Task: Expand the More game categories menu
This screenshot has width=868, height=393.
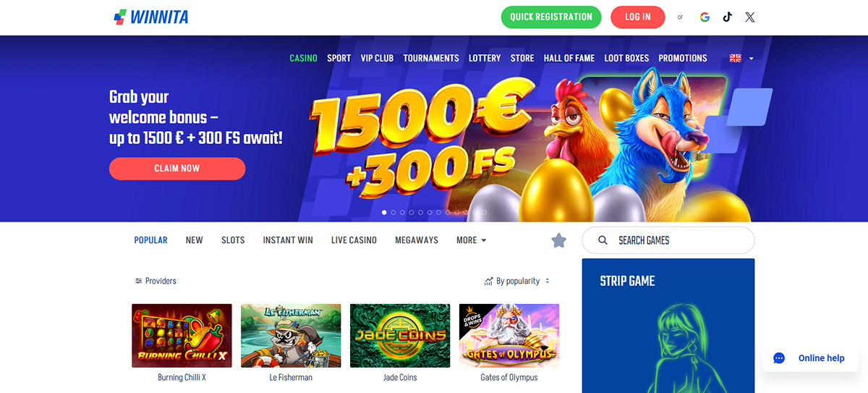Action: (471, 240)
